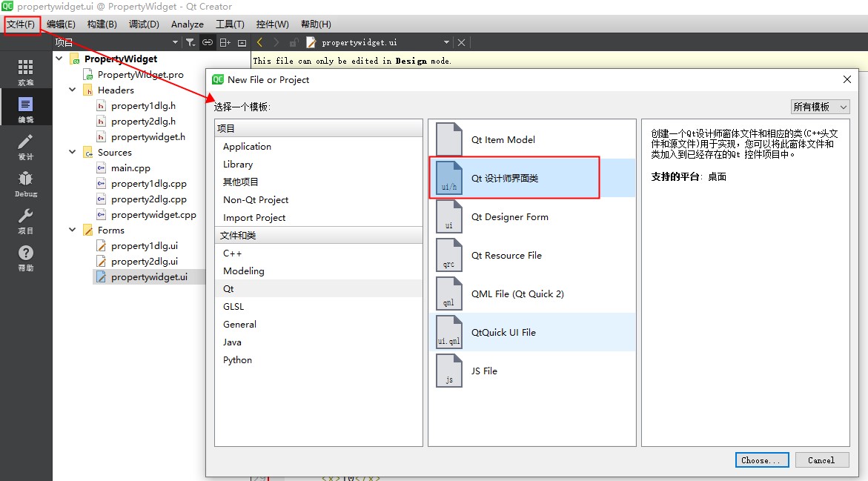868x481 pixels.
Task: Collapse the Headers folder
Action: [x=72, y=90]
